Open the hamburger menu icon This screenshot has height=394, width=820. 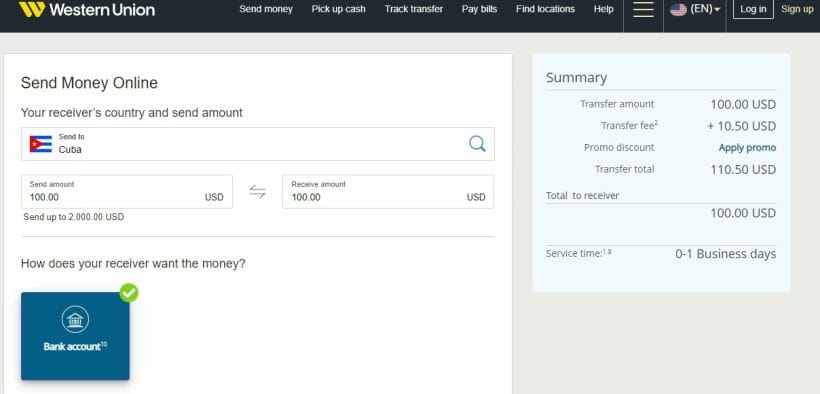click(643, 9)
